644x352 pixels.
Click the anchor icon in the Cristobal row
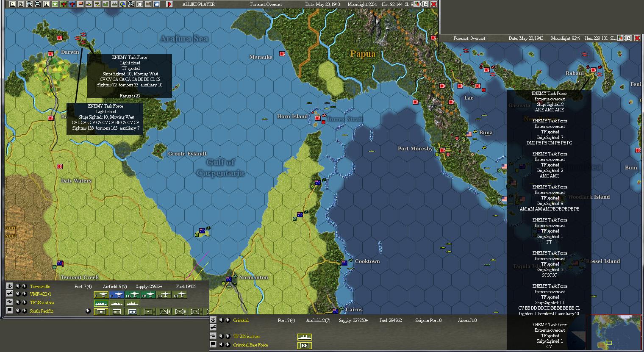tap(213, 320)
